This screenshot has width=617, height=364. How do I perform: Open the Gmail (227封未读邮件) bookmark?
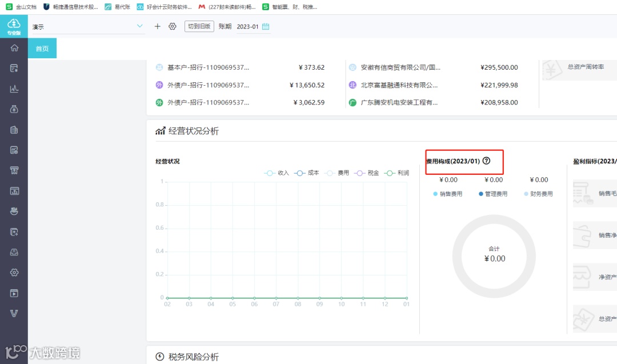coord(227,7)
